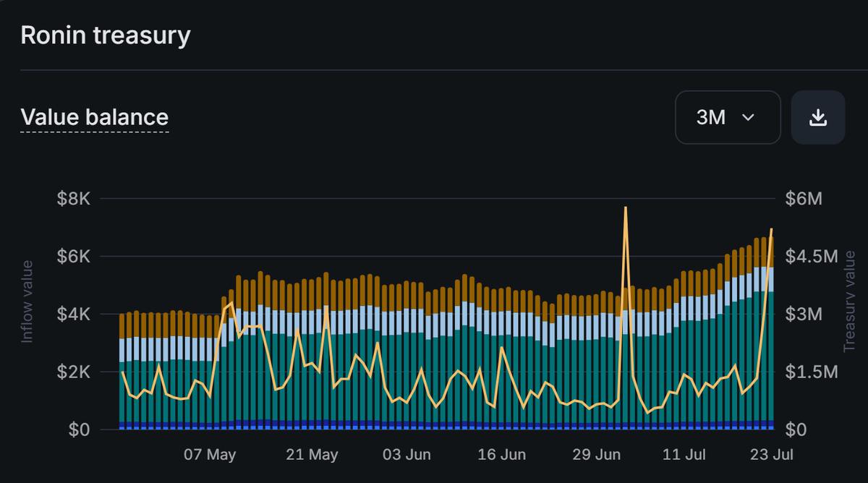This screenshot has width=868, height=483.
Task: Click the tallest inflow line spike peak
Action: (625, 208)
